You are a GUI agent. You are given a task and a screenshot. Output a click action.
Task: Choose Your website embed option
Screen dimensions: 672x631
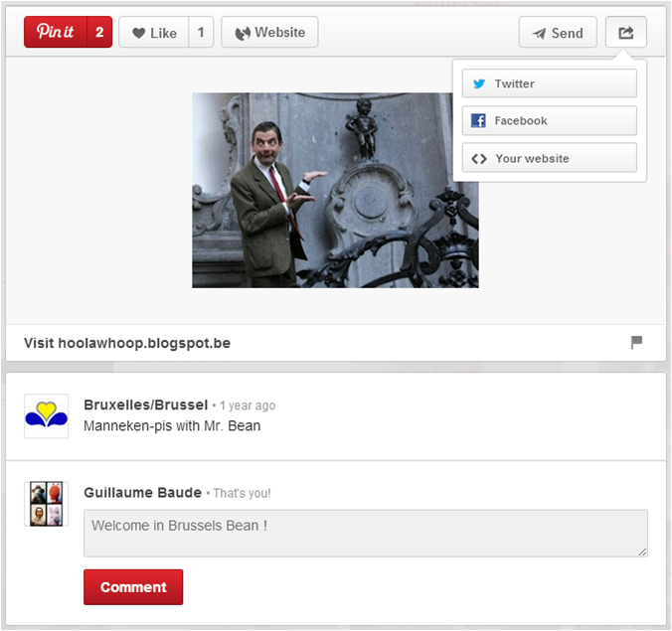point(550,158)
